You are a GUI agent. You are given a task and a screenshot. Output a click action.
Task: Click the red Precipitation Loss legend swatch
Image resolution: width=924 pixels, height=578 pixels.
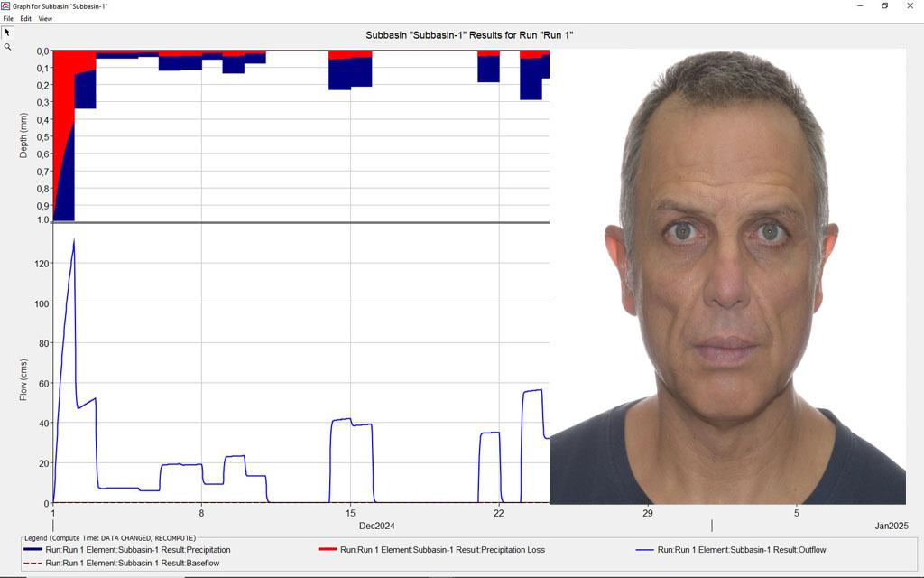(x=328, y=550)
